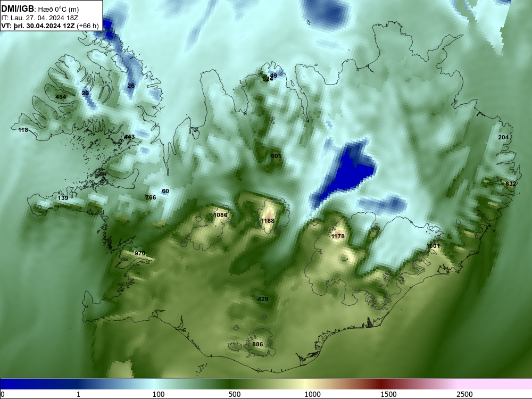Click the color scale label 0
This screenshot has height=399, width=532.
3,394
